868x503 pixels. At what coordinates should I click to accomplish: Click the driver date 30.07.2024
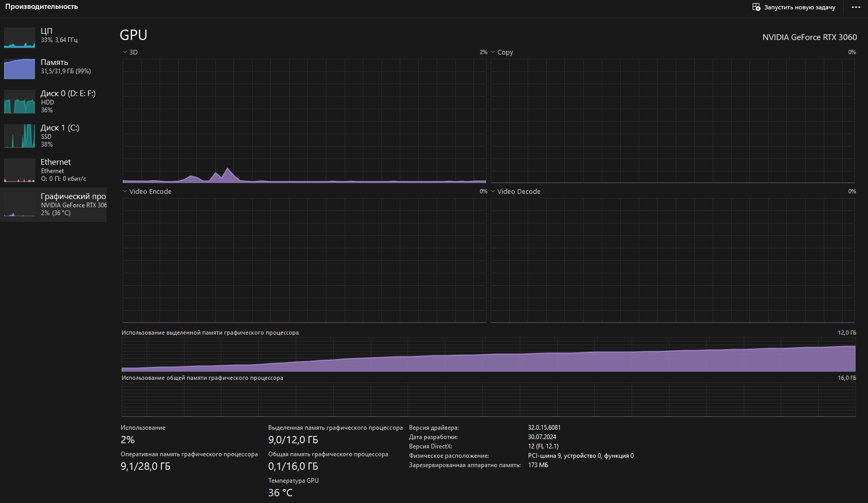(x=542, y=437)
